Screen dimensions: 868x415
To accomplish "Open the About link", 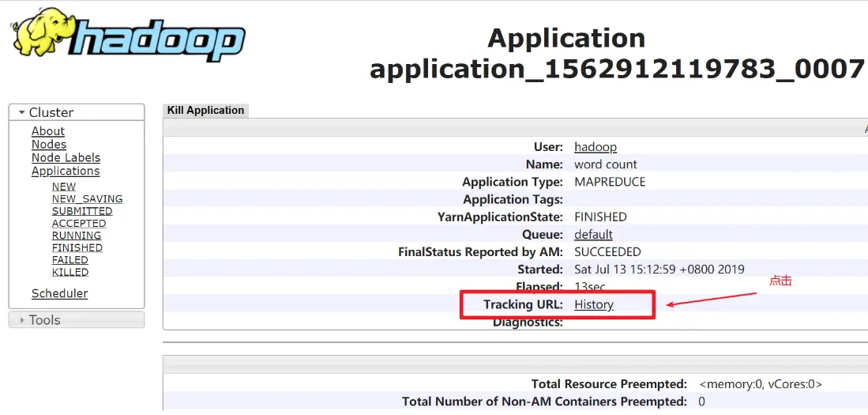I will [48, 131].
